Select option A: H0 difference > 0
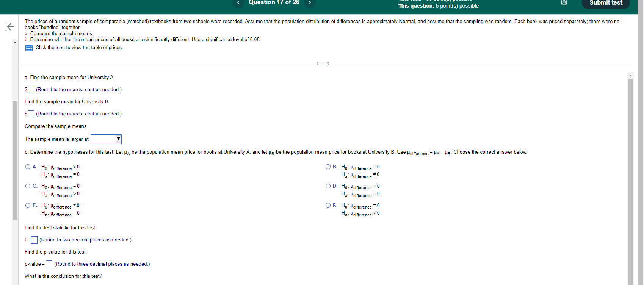 tap(28, 167)
